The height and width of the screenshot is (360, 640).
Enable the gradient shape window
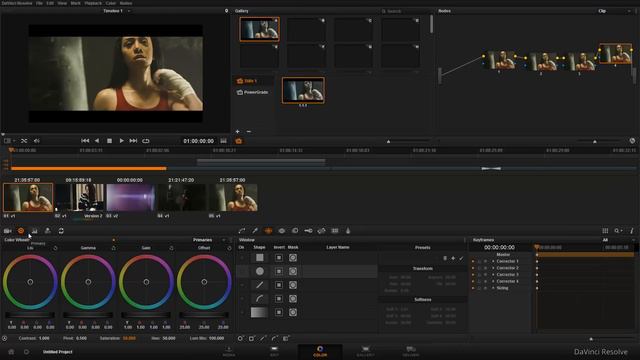coord(242,313)
